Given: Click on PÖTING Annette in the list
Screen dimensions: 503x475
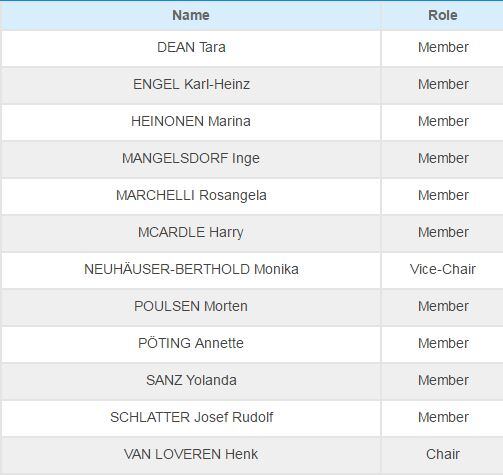Looking at the screenshot, I should (191, 343).
